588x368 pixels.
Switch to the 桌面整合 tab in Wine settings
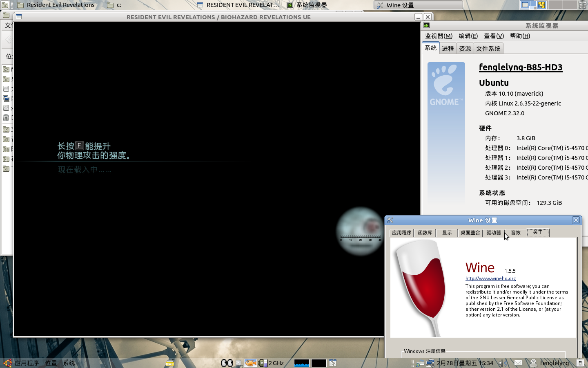pos(470,233)
